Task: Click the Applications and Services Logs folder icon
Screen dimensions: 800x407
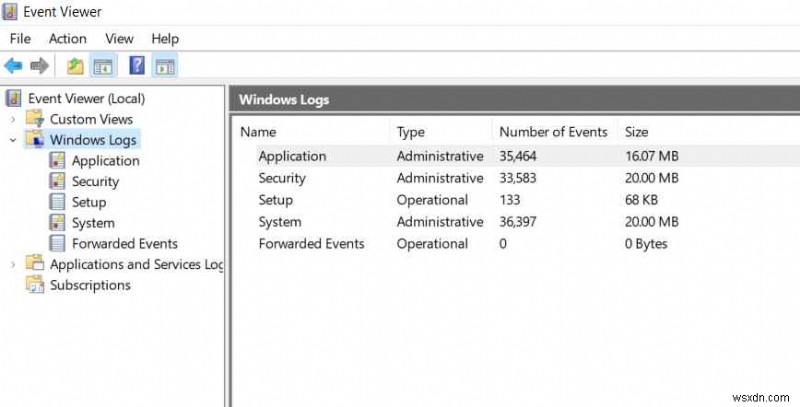Action: coord(35,264)
